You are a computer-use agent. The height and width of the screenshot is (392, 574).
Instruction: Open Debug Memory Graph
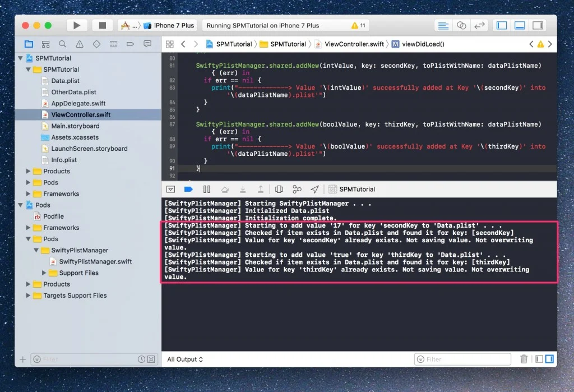(x=297, y=190)
